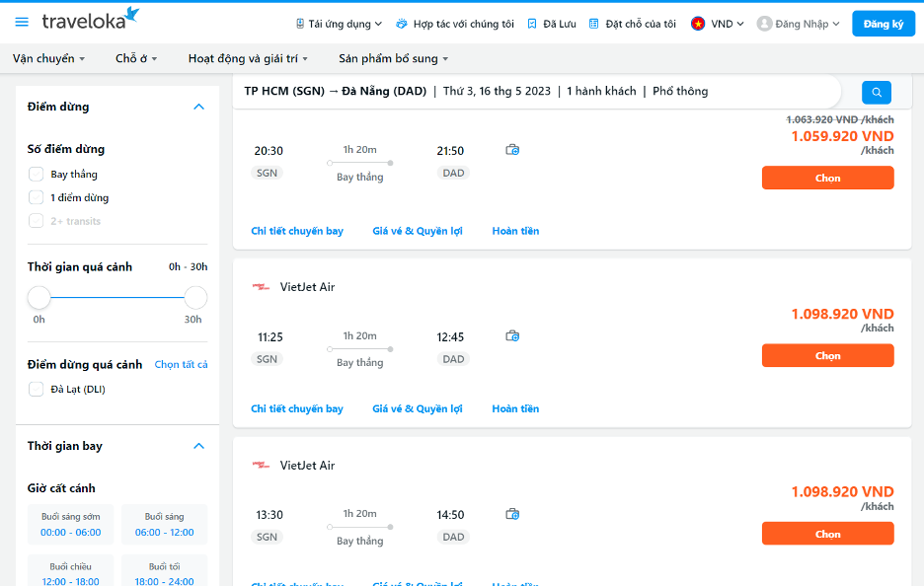Screen dimensions: 924x586
Task: Click the Đã Lưu bookmark icon
Action: (x=532, y=24)
